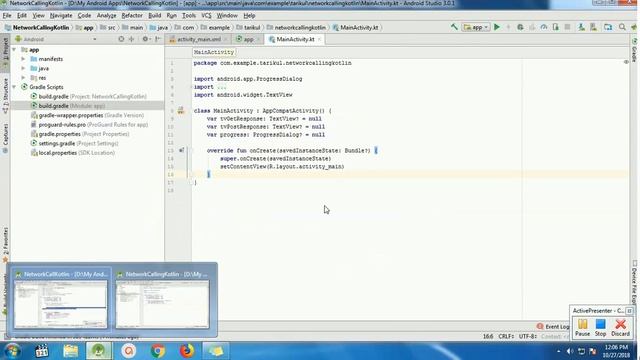Open Device File Explorer side tab
The width and height of the screenshot is (640, 360).
click(635, 284)
